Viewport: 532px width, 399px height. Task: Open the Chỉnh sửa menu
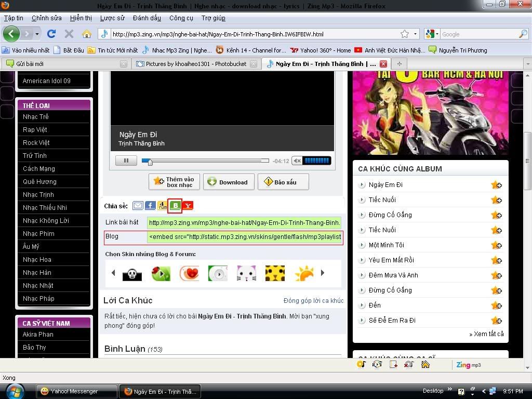click(46, 18)
